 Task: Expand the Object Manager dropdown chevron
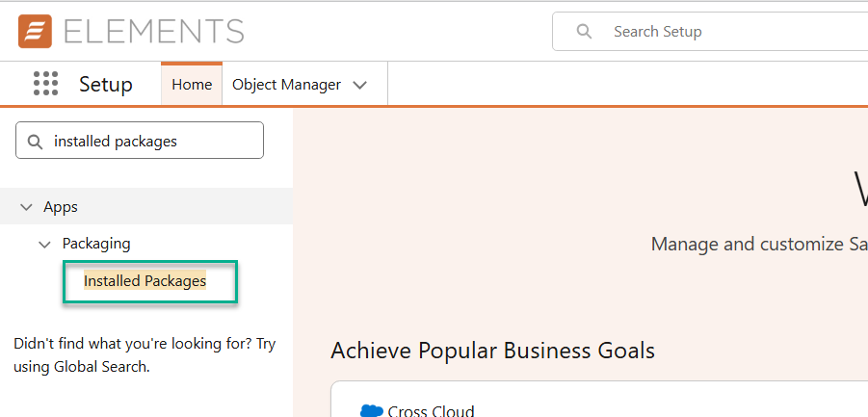click(360, 85)
